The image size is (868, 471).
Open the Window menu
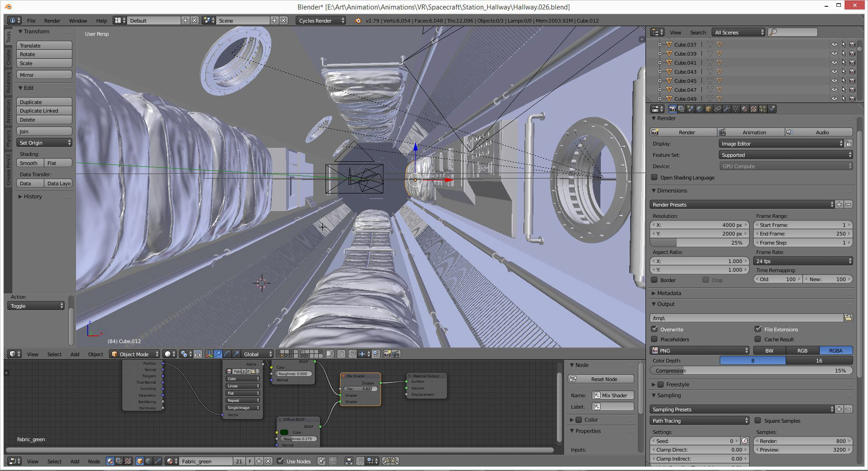click(78, 20)
